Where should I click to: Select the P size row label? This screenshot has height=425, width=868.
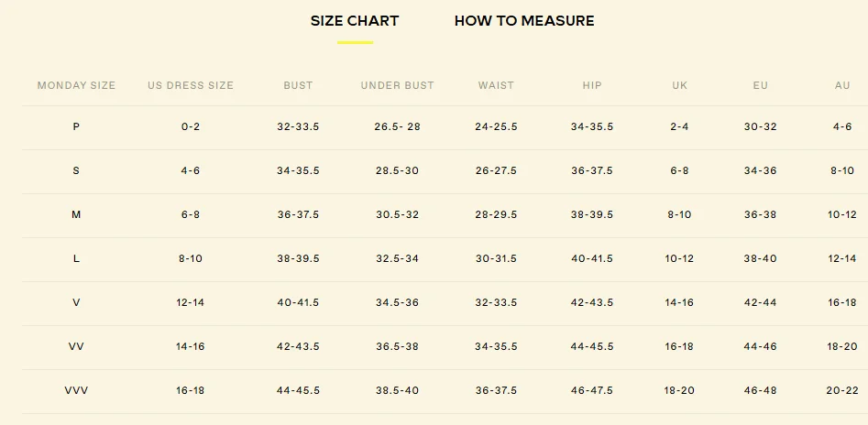pyautogui.click(x=76, y=126)
